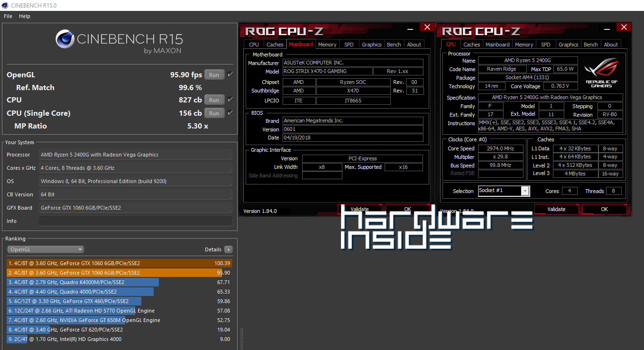This screenshot has height=350, width=644.
Task: Minimize the right CPU-Z window
Action: coord(607,28)
